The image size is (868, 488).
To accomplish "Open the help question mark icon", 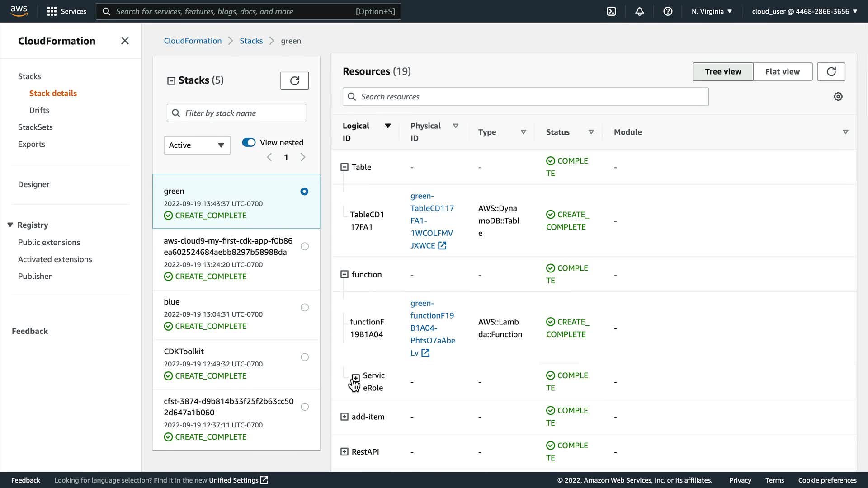I will [668, 11].
